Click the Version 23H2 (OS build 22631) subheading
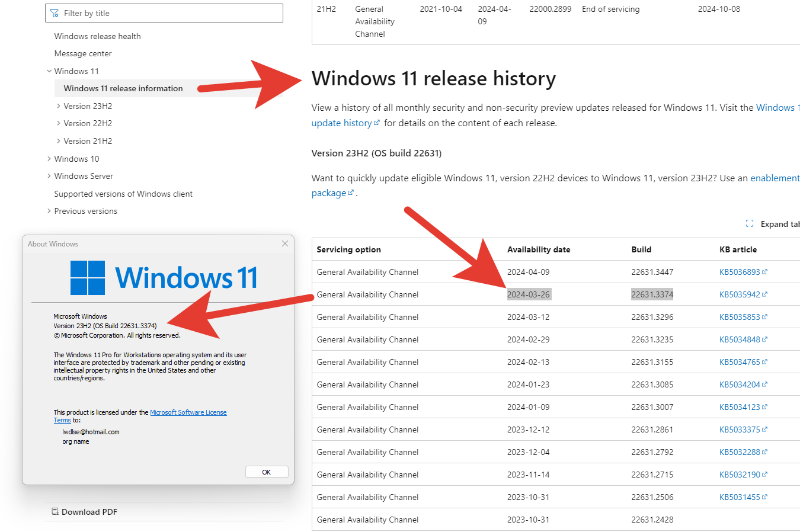This screenshot has width=800, height=532. (377, 153)
